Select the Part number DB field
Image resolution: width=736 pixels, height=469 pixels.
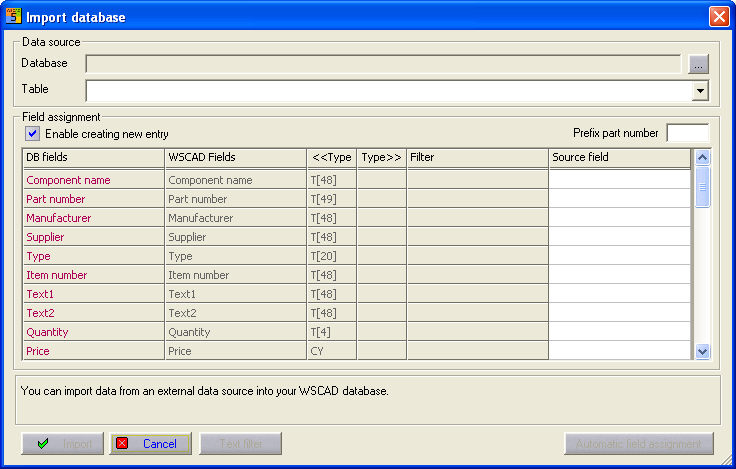pos(93,199)
